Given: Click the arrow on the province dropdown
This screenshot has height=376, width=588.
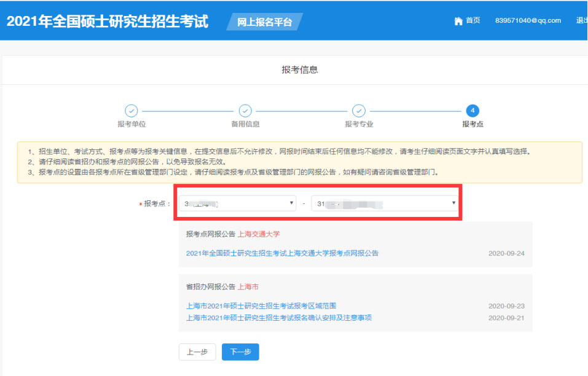Looking at the screenshot, I should 291,203.
